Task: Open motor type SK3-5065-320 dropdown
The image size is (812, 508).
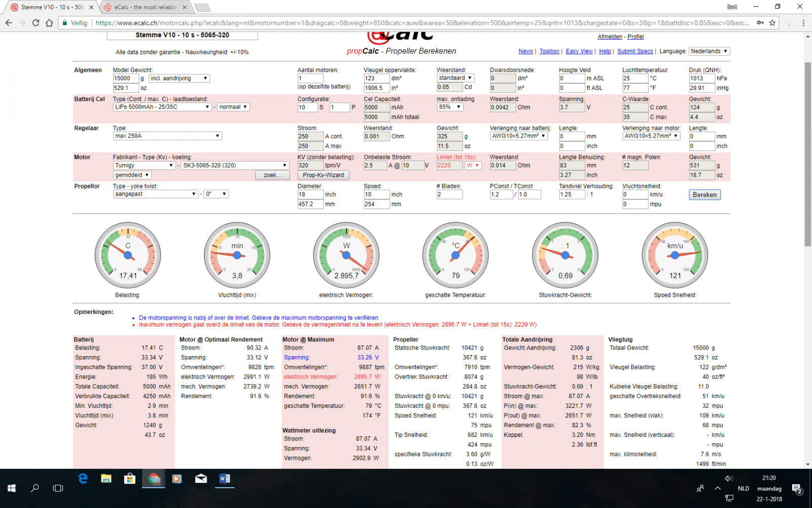Action: [x=235, y=166]
